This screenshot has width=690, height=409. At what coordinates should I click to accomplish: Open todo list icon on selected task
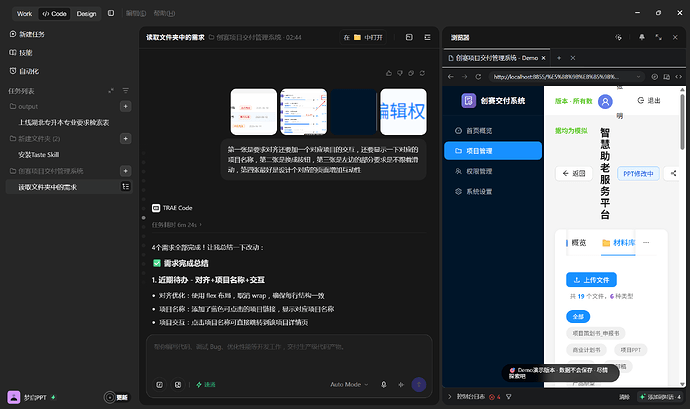point(125,186)
